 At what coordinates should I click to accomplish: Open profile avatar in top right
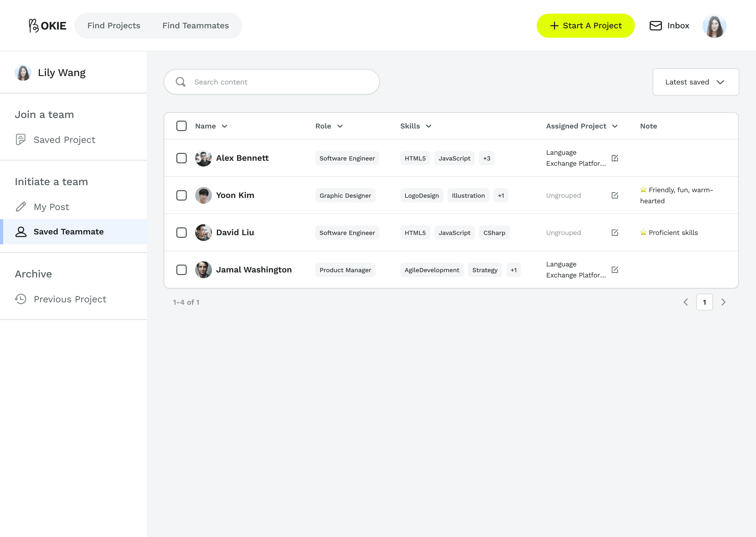(714, 26)
